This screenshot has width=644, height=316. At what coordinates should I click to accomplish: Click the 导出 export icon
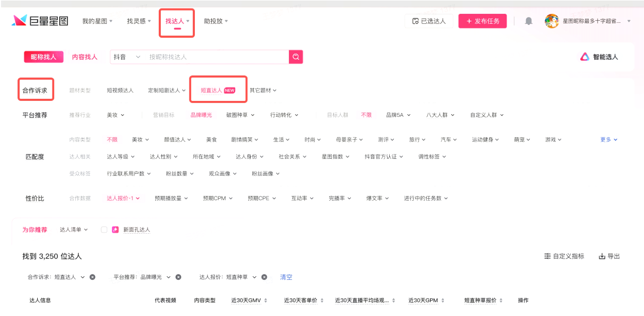(602, 256)
